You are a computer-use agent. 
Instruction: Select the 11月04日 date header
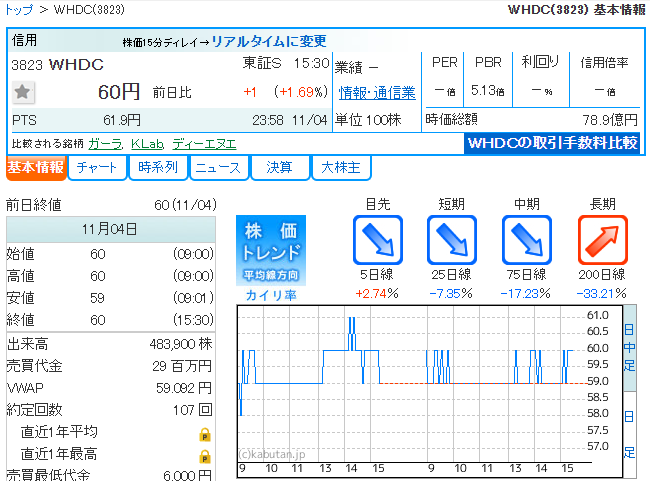(x=109, y=229)
